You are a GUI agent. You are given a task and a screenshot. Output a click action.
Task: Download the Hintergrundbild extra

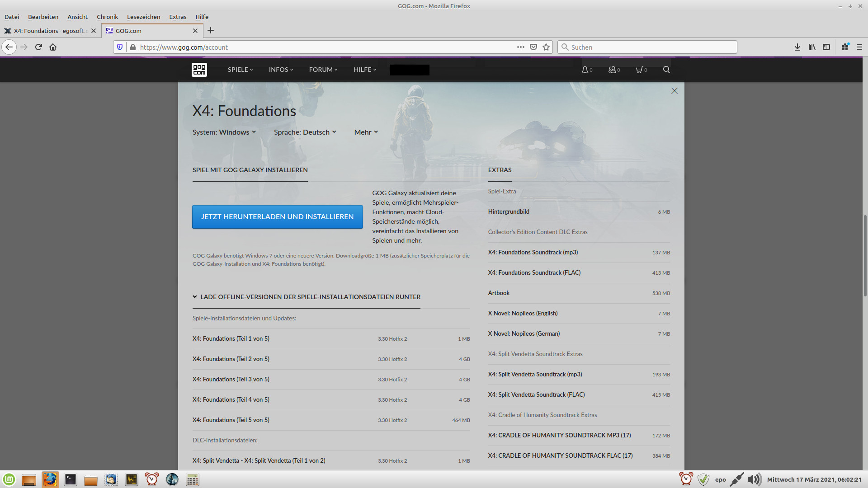pos(579,212)
